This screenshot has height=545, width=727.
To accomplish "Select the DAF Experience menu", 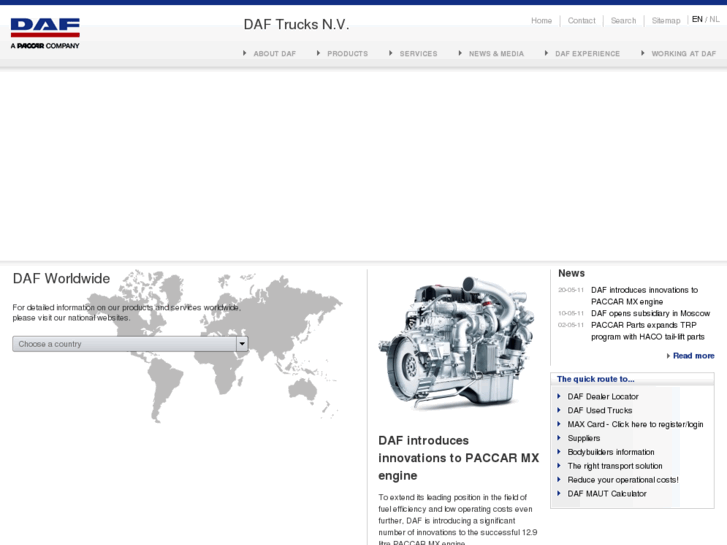I will click(587, 54).
